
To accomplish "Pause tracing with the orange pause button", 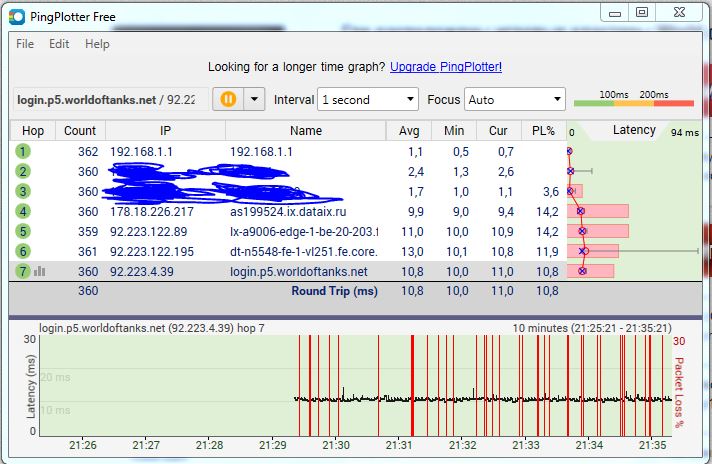I will pyautogui.click(x=228, y=99).
